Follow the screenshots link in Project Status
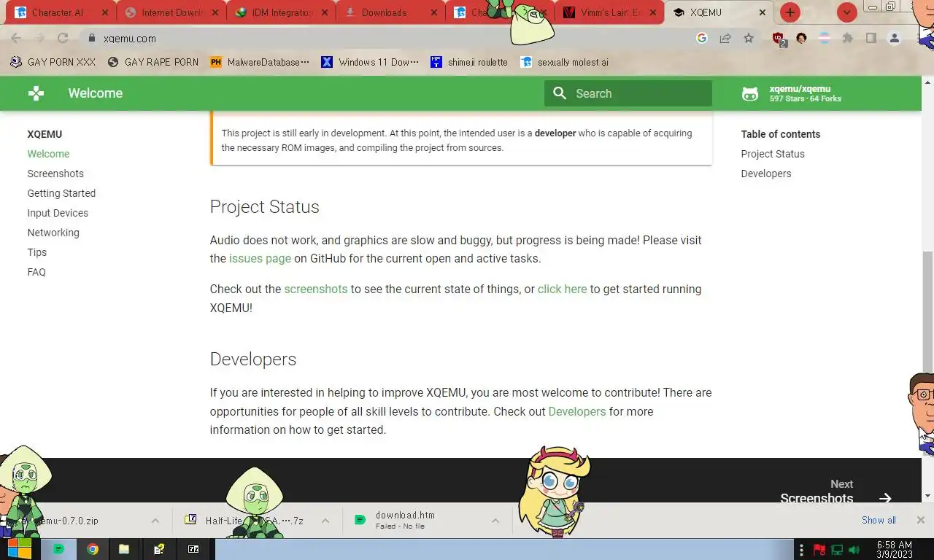 (316, 289)
